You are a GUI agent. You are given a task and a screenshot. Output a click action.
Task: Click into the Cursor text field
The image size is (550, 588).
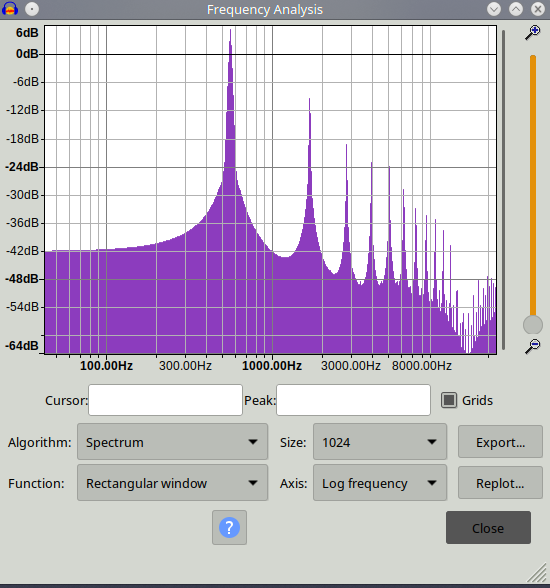point(165,400)
